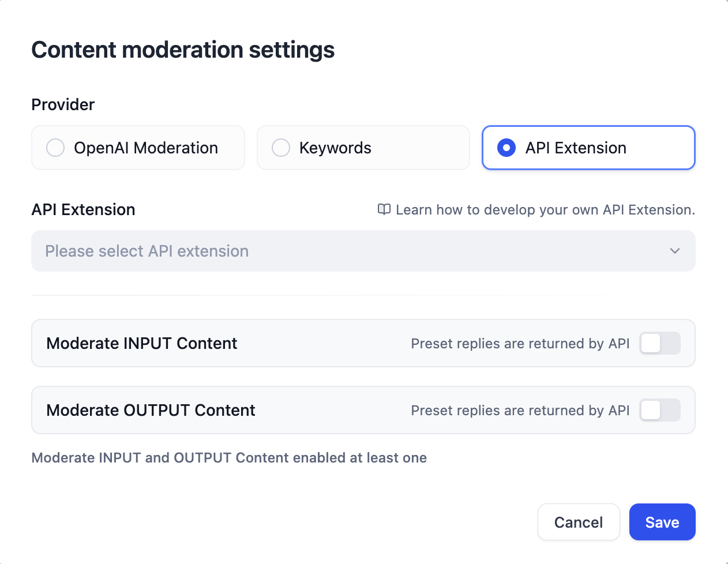Enable the Moderate INPUT Content switch

point(660,343)
